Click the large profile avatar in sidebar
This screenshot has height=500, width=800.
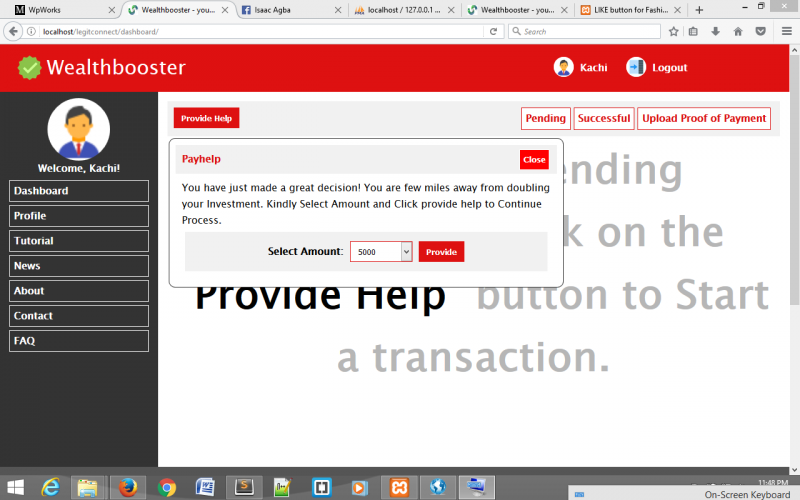coord(79,130)
